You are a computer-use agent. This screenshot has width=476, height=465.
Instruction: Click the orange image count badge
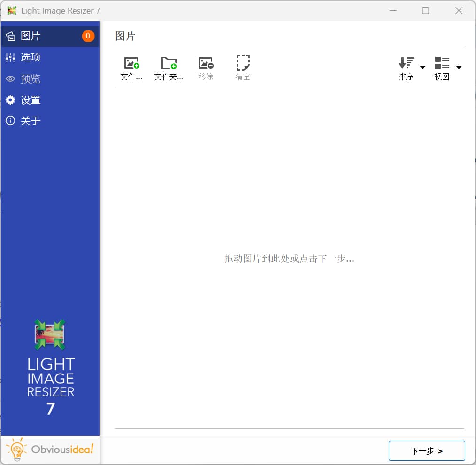pos(88,36)
